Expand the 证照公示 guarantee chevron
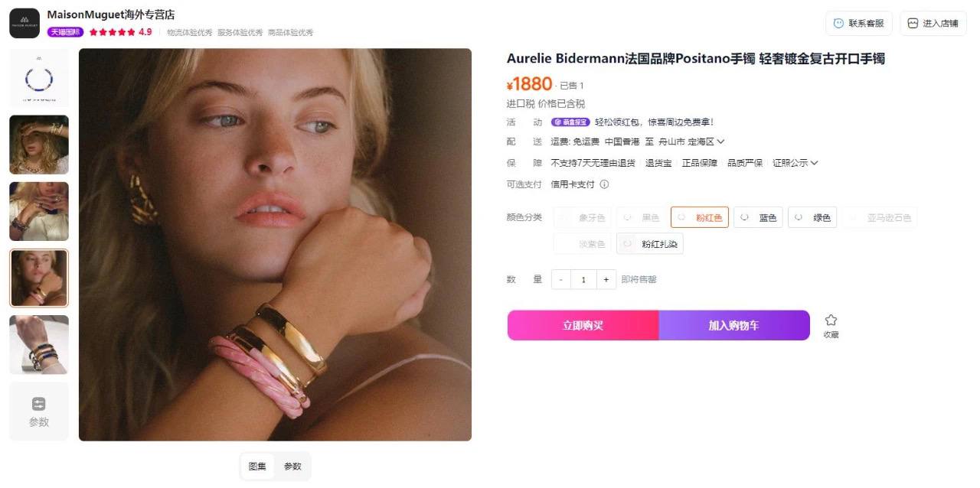980x488 pixels. [814, 163]
